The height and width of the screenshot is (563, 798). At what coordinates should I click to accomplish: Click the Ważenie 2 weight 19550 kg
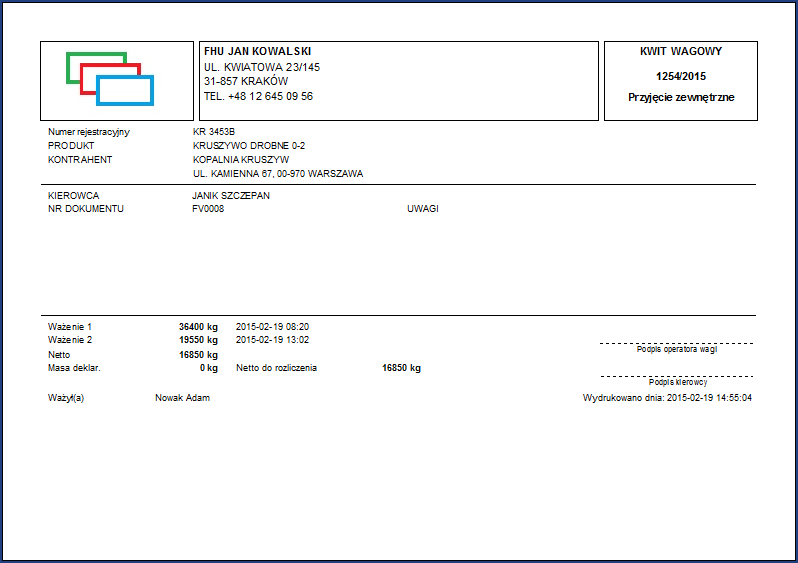click(197, 340)
